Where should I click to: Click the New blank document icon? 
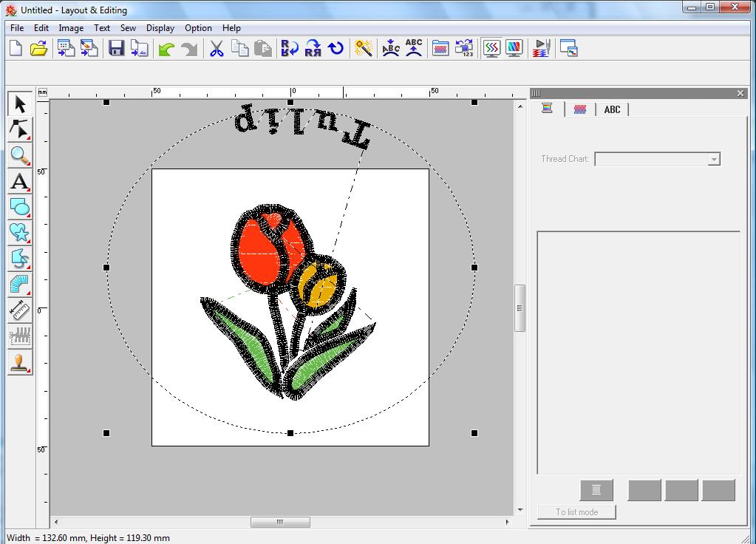(x=16, y=48)
